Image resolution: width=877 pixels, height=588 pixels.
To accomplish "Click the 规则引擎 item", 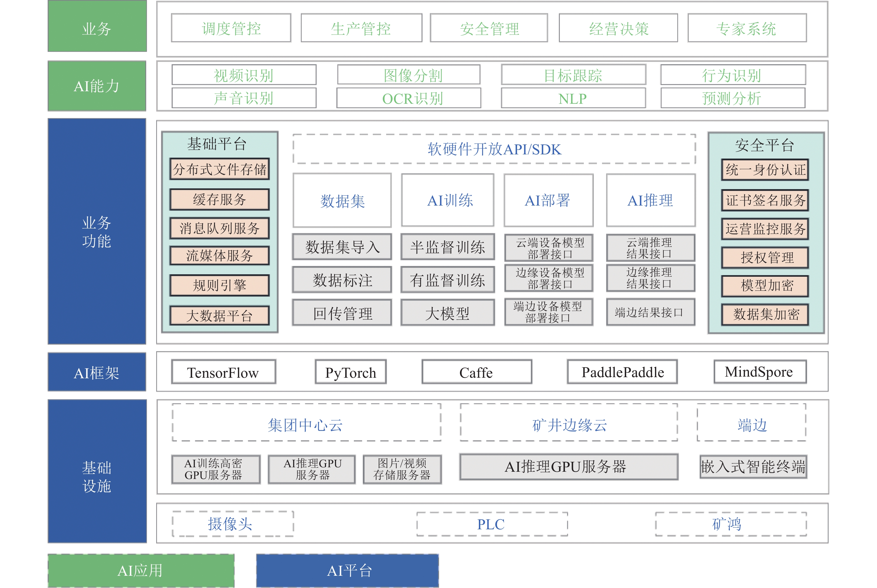I will coord(220,285).
